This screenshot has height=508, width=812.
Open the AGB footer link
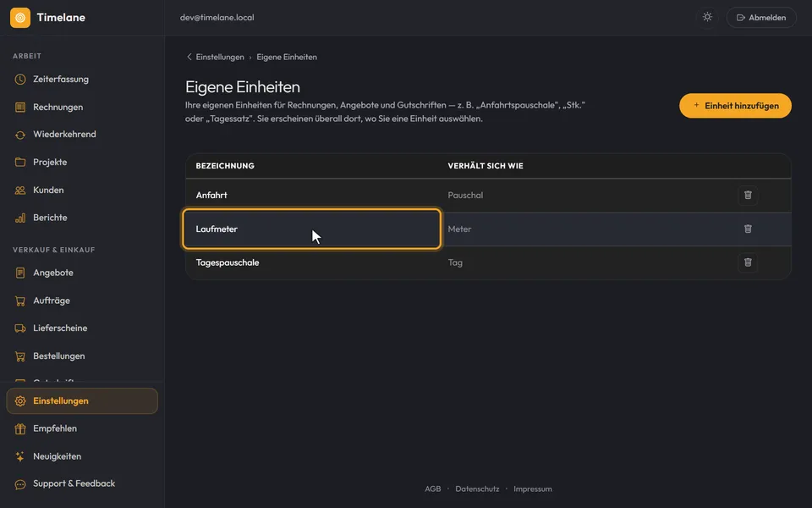click(433, 489)
